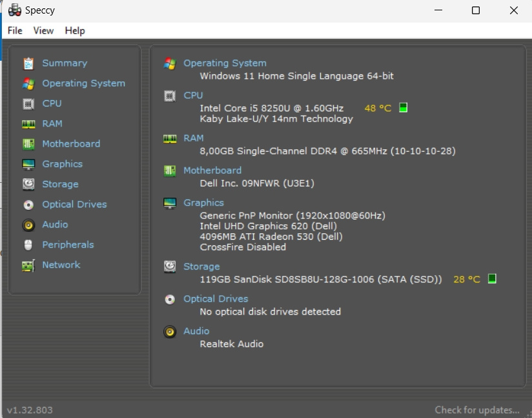The width and height of the screenshot is (532, 418).
Task: Click the Peripherals mouse icon in sidebar
Action: coord(28,245)
